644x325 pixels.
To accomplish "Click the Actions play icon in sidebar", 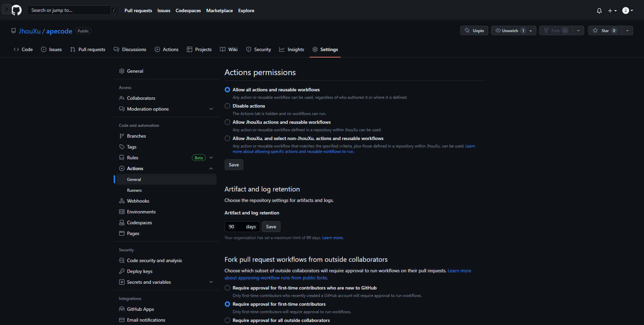I will (122, 168).
